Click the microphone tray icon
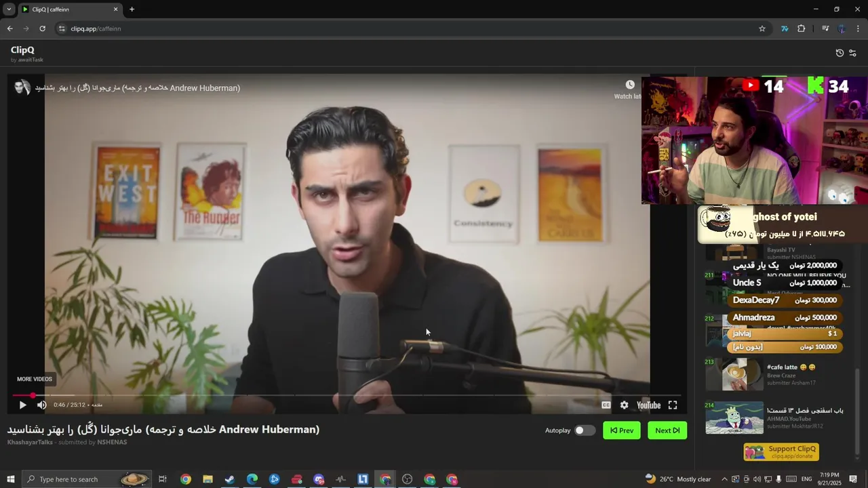The width and height of the screenshot is (868, 488). (x=778, y=479)
